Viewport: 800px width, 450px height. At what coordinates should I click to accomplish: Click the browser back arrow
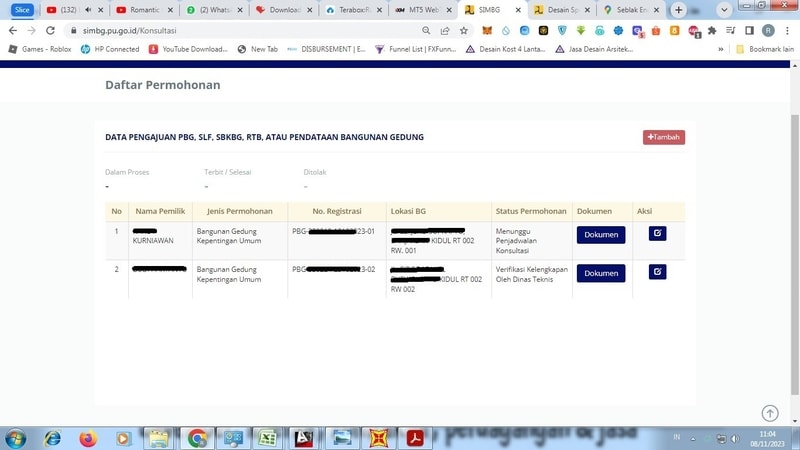pos(13,31)
